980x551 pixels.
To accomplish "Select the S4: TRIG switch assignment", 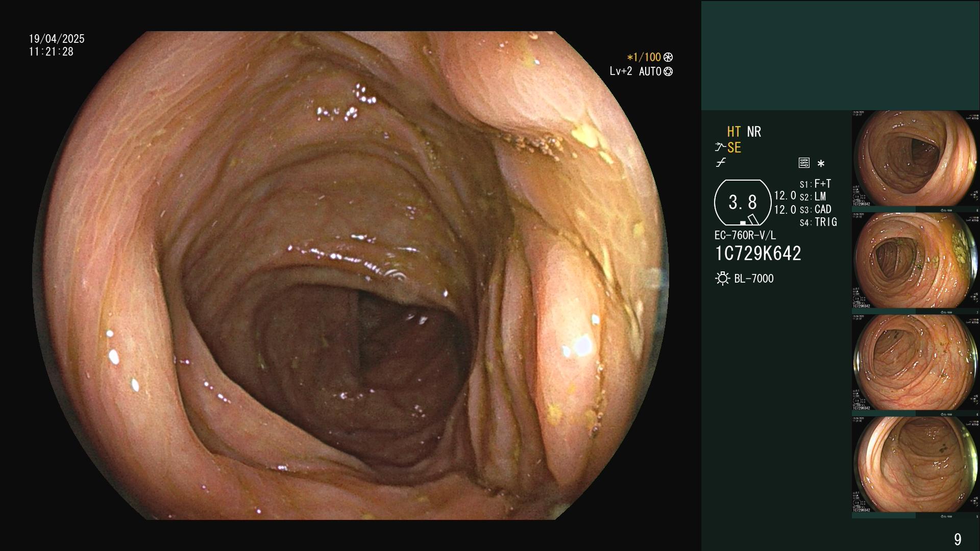I will [x=818, y=222].
